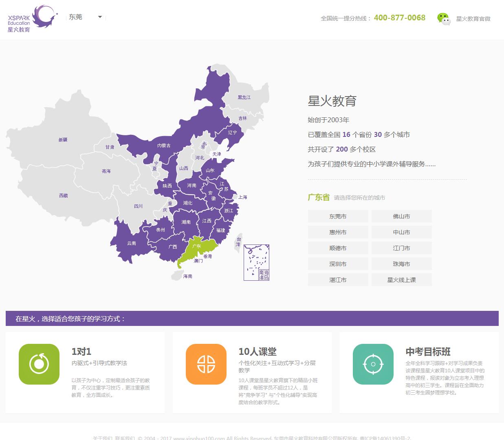Screen dimensions: 504x440
Task: Select 江西 province on map
Action: coord(207,221)
